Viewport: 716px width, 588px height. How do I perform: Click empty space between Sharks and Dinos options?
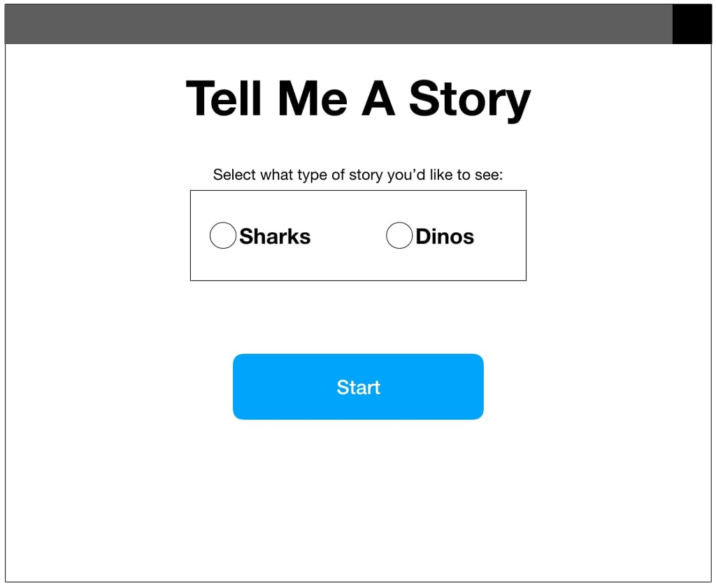(348, 236)
